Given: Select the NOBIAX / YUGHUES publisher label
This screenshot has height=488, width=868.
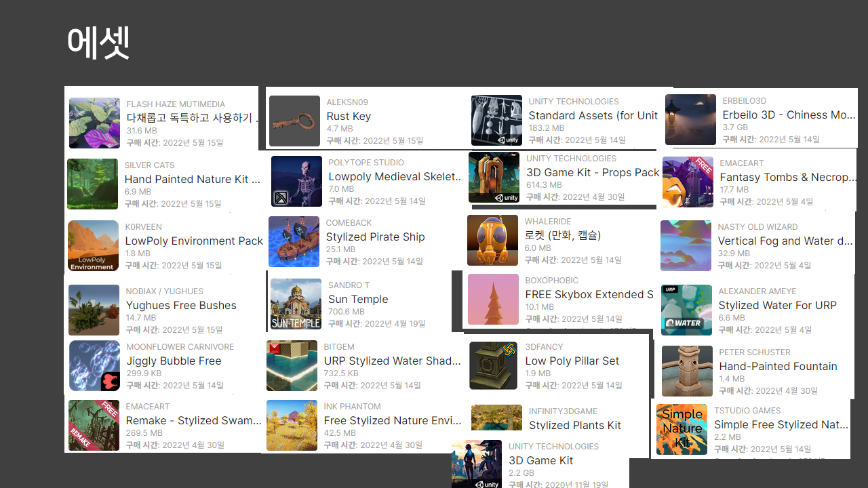Looking at the screenshot, I should point(164,291).
